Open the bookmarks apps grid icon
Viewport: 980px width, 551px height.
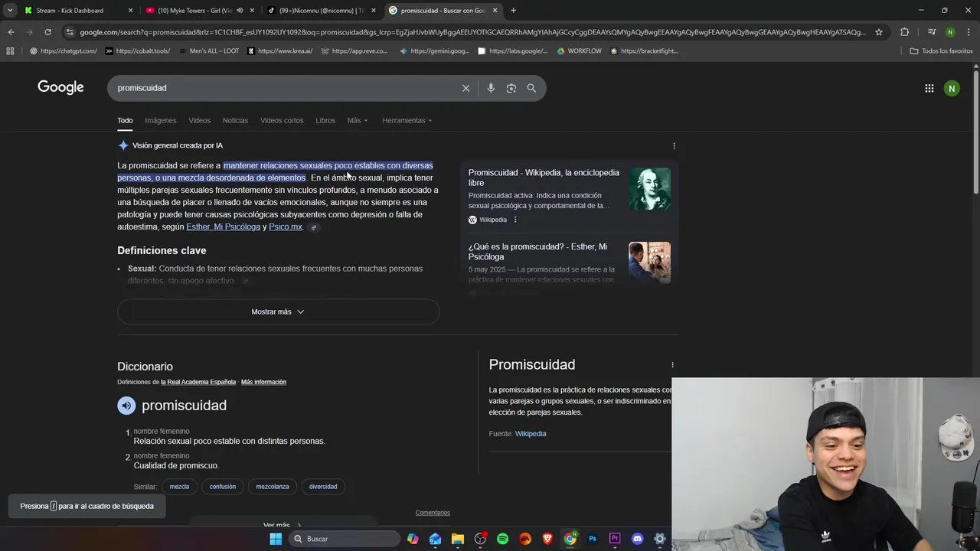click(10, 51)
